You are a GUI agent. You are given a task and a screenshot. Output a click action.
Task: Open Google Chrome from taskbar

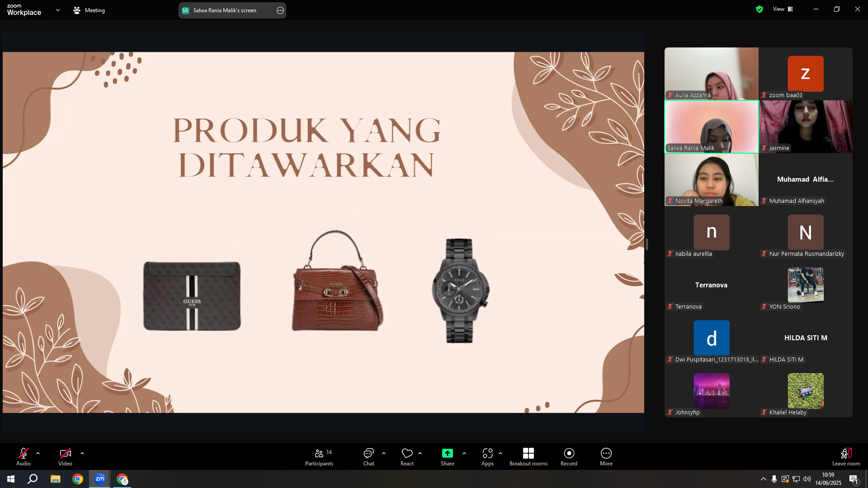point(78,479)
